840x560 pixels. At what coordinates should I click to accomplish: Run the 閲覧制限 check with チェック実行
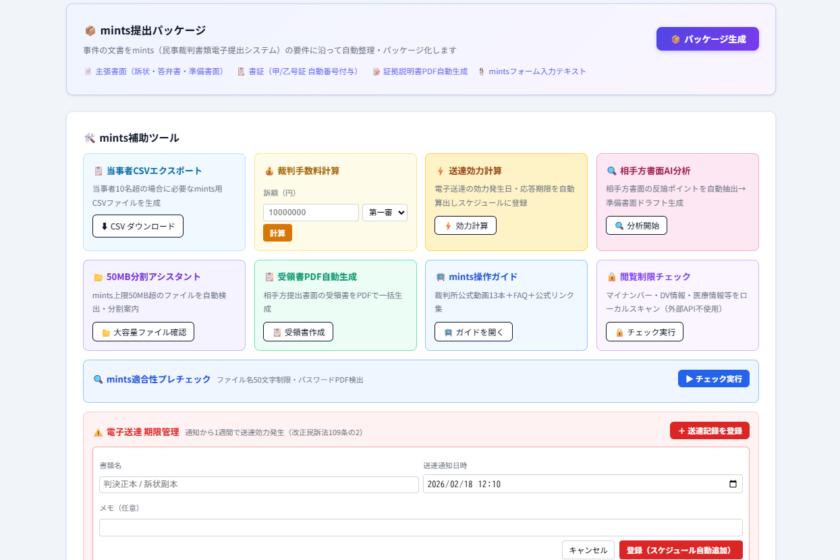click(x=644, y=332)
